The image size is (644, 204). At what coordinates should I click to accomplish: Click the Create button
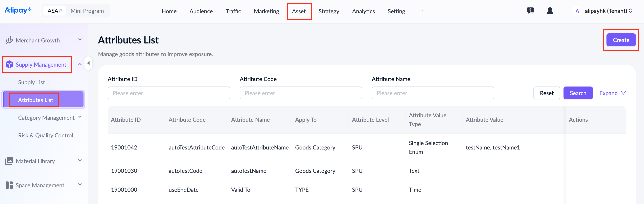(621, 40)
